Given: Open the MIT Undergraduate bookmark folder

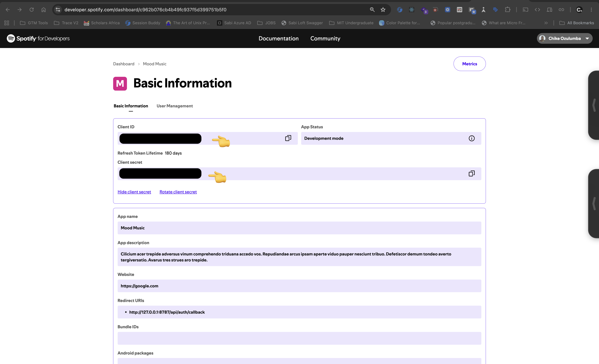Looking at the screenshot, I should [x=351, y=23].
